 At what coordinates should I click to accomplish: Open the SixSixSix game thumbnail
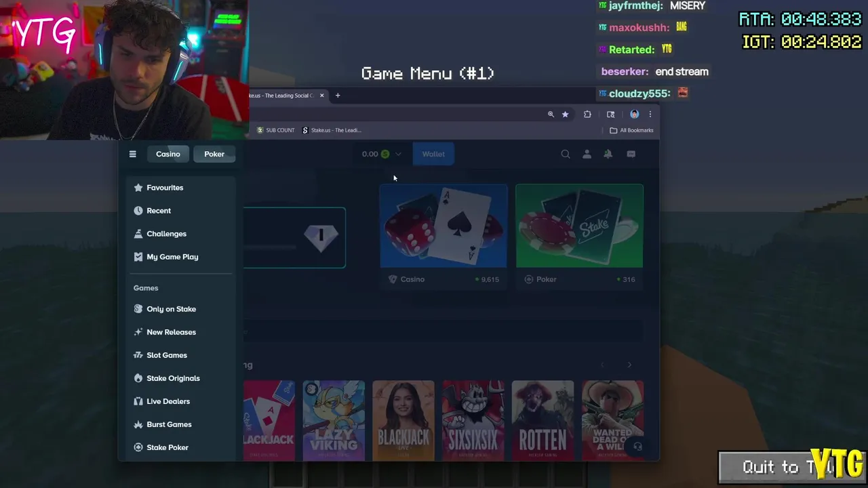click(473, 420)
